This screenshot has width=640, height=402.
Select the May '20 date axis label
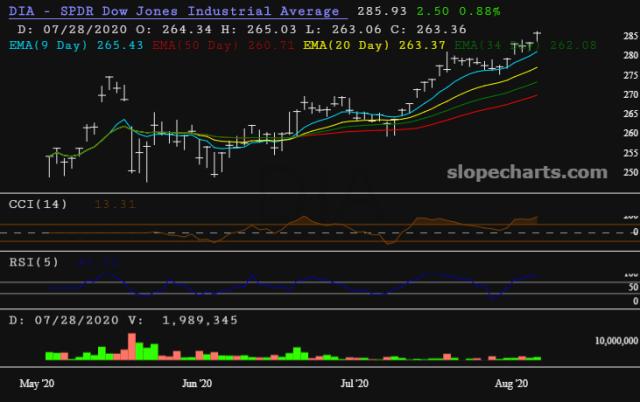37,383
